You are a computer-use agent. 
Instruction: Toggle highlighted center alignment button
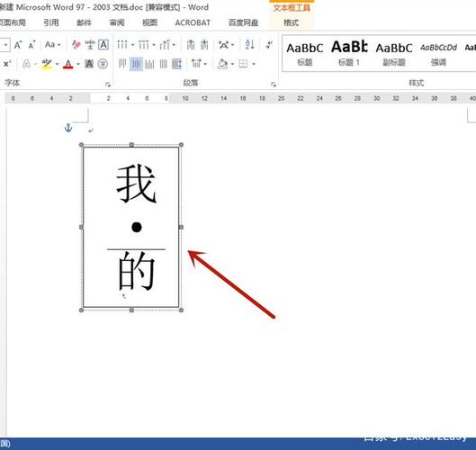[x=136, y=64]
